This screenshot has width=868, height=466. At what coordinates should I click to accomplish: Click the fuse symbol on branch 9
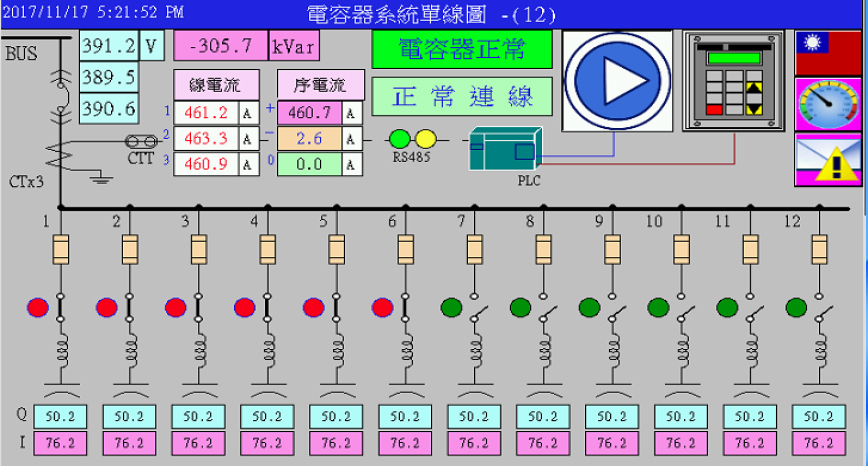click(612, 246)
